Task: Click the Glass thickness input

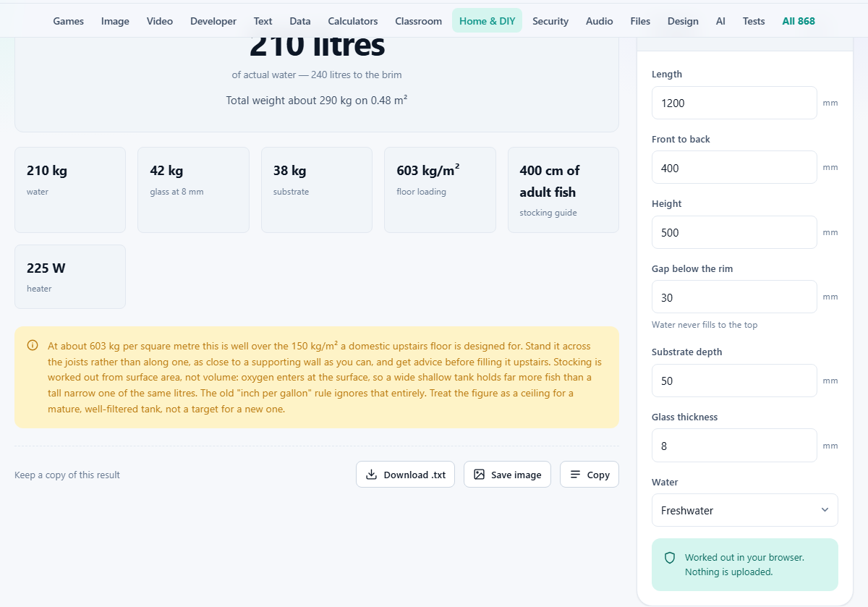Action: coord(734,446)
